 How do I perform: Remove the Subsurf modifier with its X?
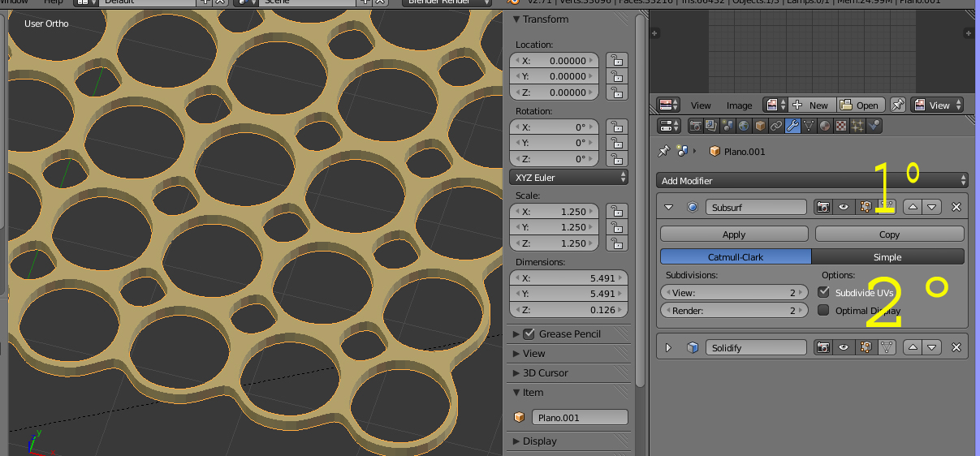956,207
